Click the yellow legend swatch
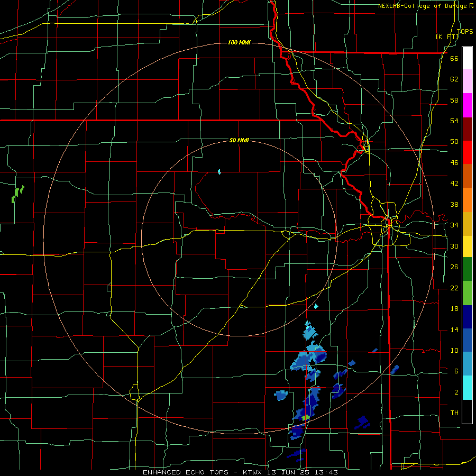This screenshot has width=476, height=476. tap(467, 246)
